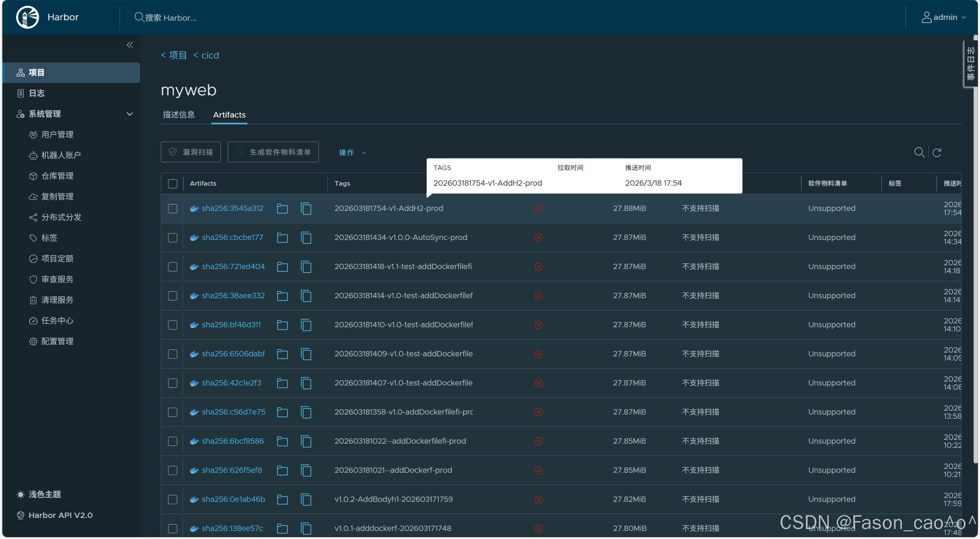The height and width of the screenshot is (539, 980).
Task: Collapse the 系统管理 sidebar section
Action: (x=130, y=114)
